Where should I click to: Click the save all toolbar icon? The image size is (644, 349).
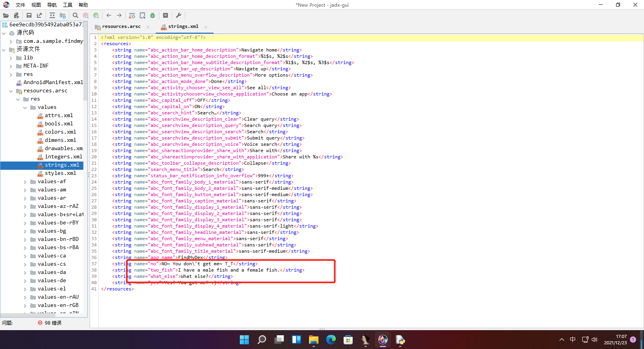coord(29,15)
